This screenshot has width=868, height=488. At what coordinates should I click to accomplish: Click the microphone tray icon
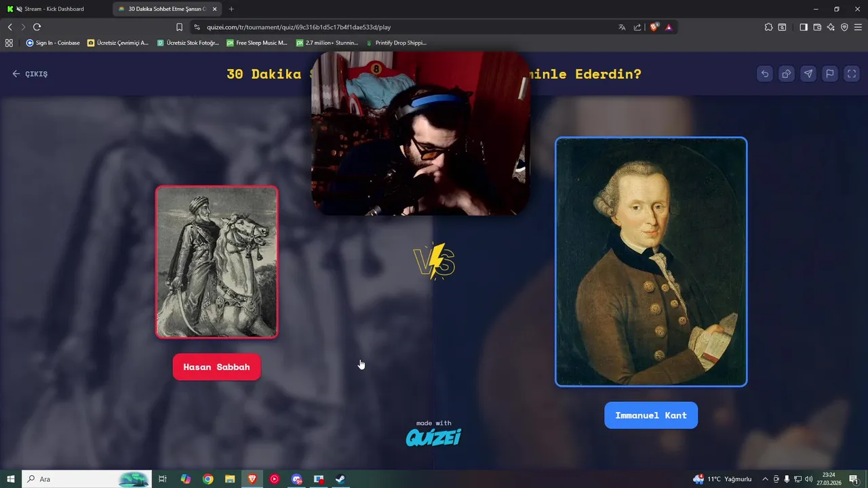(x=787, y=479)
